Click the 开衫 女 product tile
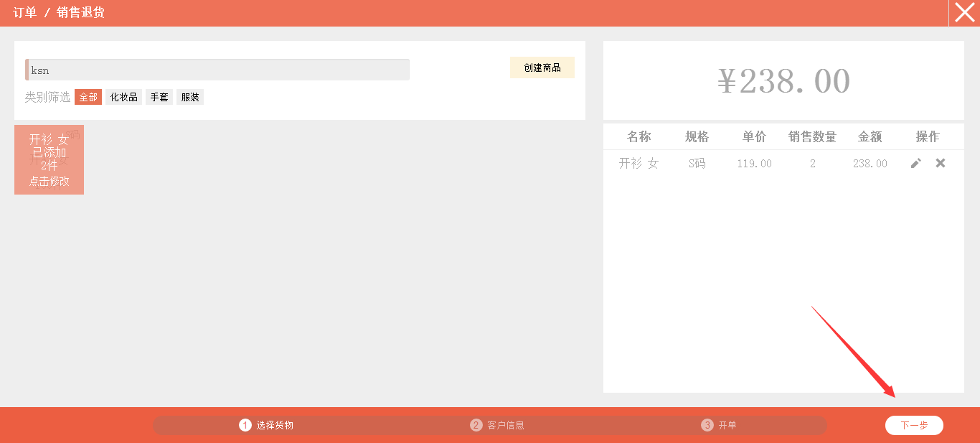 (x=49, y=159)
